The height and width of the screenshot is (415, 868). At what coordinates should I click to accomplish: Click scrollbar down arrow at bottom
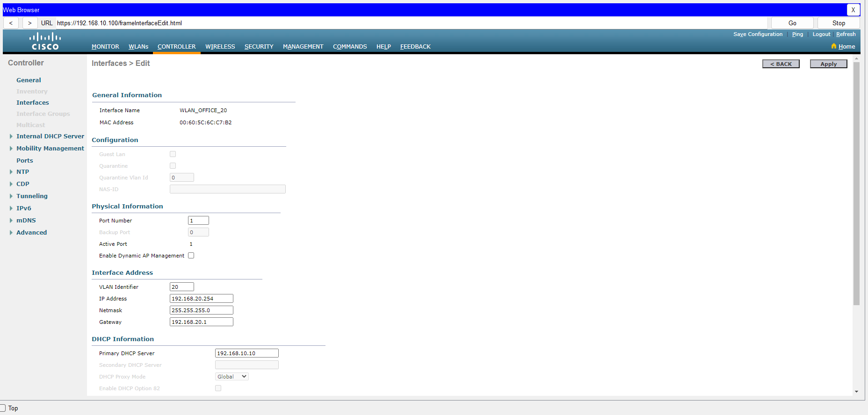[x=856, y=392]
